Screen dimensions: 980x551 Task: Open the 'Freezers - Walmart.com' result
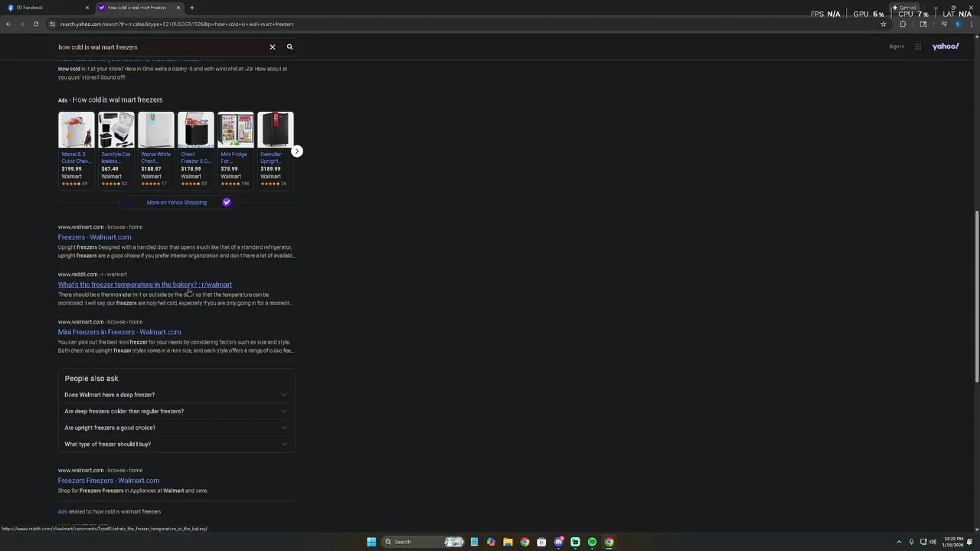coord(94,237)
